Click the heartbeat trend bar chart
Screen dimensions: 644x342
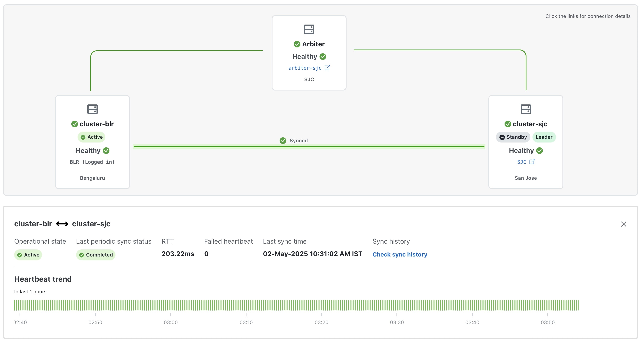point(296,305)
